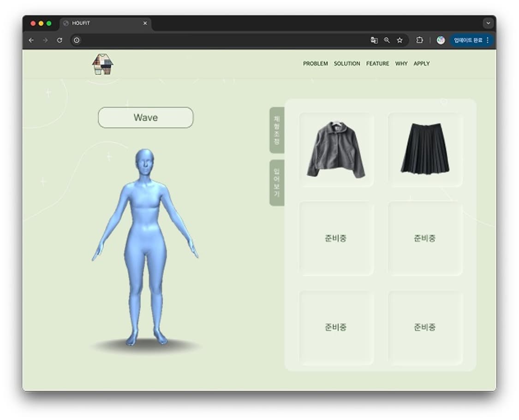Screen dimensions: 519x420
Task: Select the black pleated skirt thumbnail
Action: pyautogui.click(x=425, y=149)
